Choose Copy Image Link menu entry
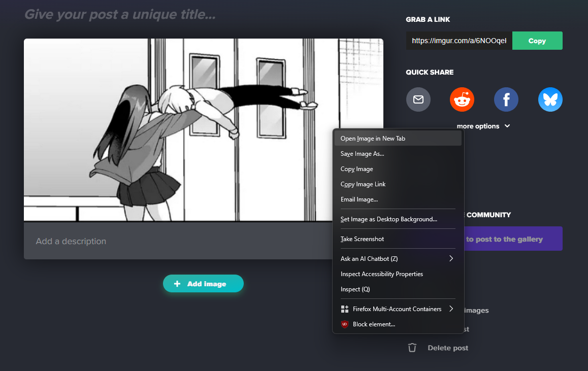The width and height of the screenshot is (588, 371). pyautogui.click(x=363, y=184)
